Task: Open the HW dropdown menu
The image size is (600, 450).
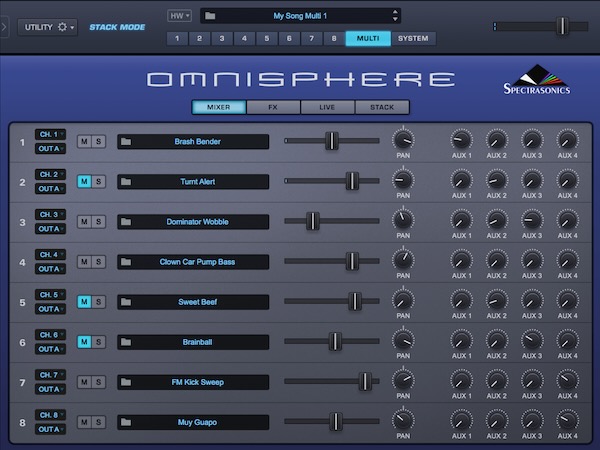Action: (179, 16)
